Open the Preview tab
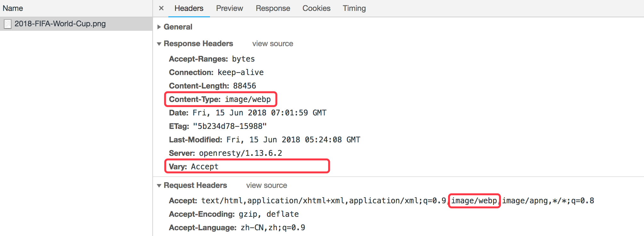Screen dimensions: 644x236 click(x=229, y=8)
